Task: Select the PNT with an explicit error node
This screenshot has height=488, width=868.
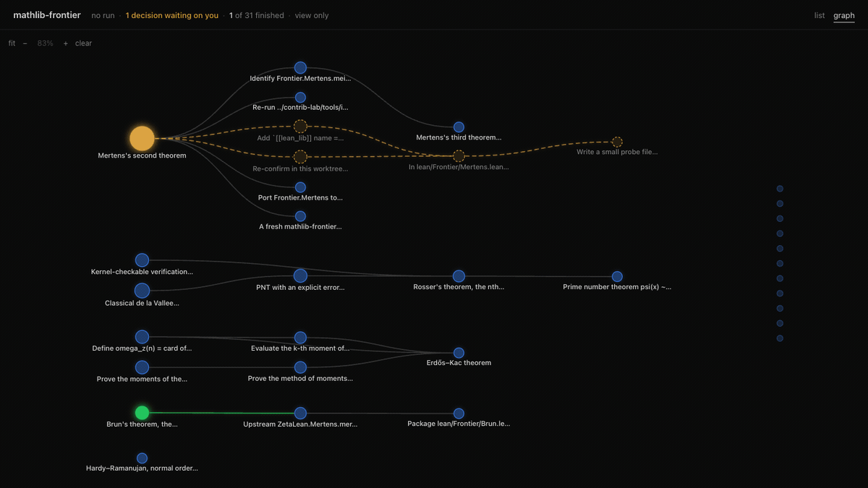Action: pyautogui.click(x=300, y=275)
